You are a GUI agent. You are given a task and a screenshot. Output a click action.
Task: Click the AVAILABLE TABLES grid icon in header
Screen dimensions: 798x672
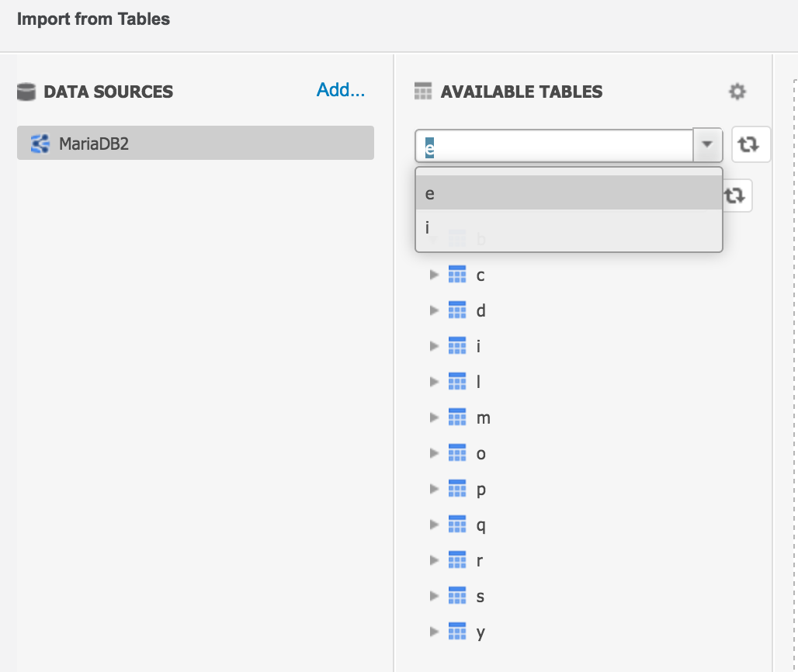point(423,92)
